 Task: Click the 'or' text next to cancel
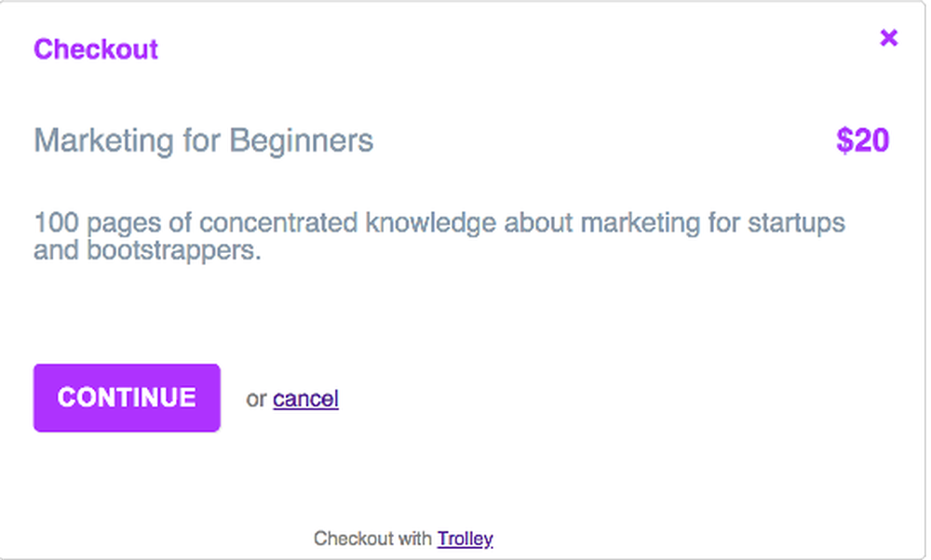tap(256, 399)
